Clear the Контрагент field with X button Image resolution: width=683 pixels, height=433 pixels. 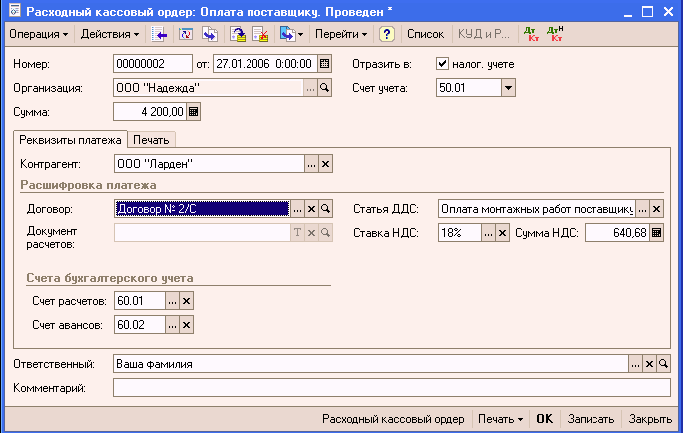tap(325, 164)
